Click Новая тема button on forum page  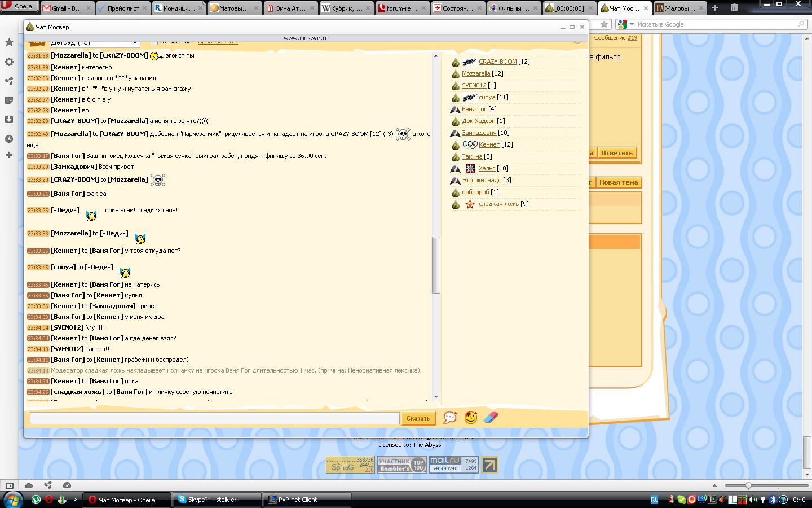619,182
